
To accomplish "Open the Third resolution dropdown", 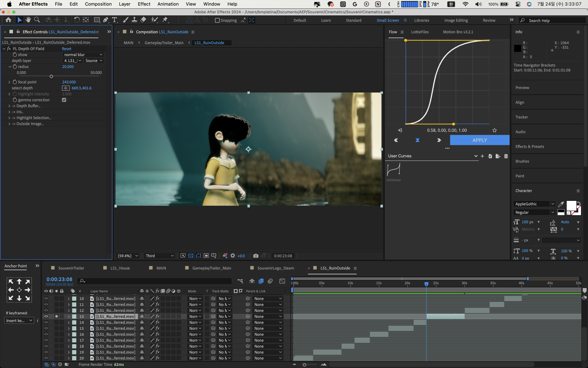I will (x=160, y=256).
